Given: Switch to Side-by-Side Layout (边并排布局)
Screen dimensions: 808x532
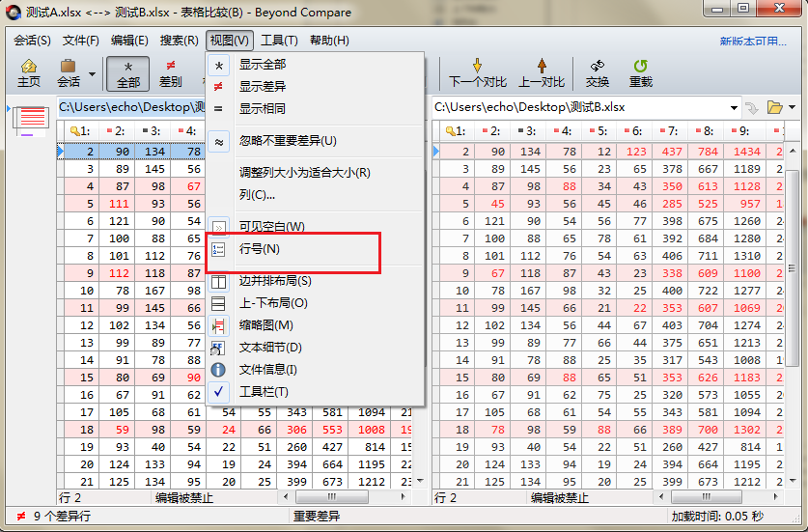Looking at the screenshot, I should (315, 281).
